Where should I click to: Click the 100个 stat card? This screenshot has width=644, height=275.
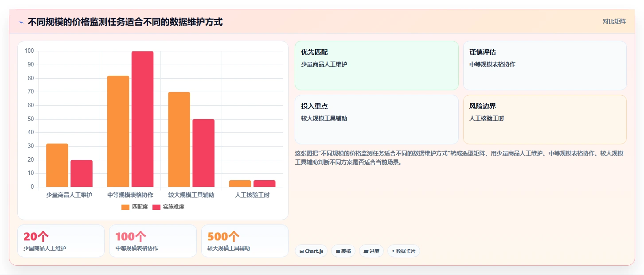tap(152, 241)
